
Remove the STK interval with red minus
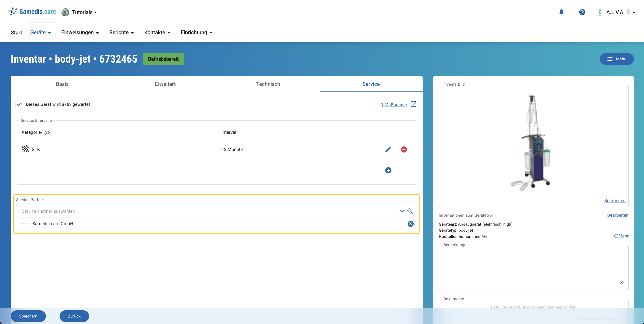pyautogui.click(x=404, y=149)
